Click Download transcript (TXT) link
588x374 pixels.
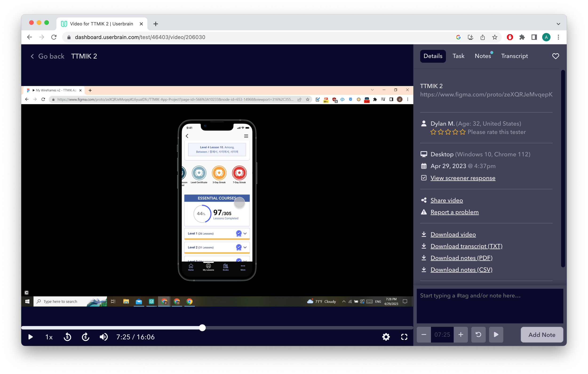pyautogui.click(x=466, y=246)
